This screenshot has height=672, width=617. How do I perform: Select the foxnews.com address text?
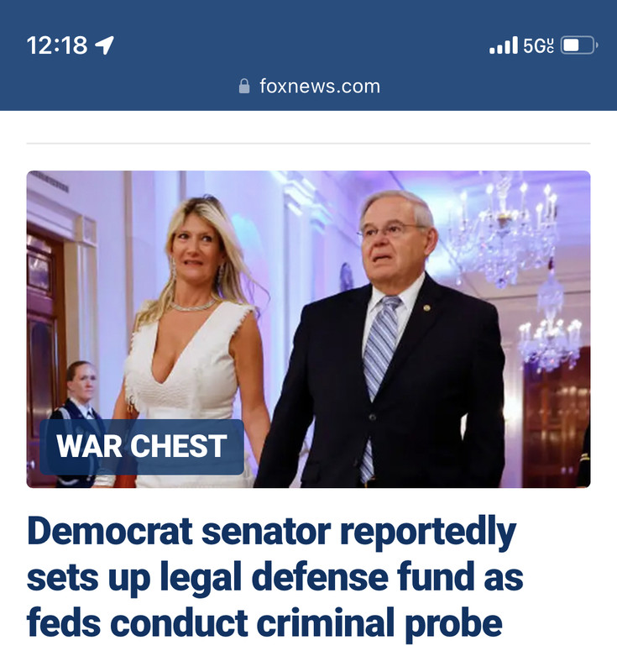click(x=320, y=87)
